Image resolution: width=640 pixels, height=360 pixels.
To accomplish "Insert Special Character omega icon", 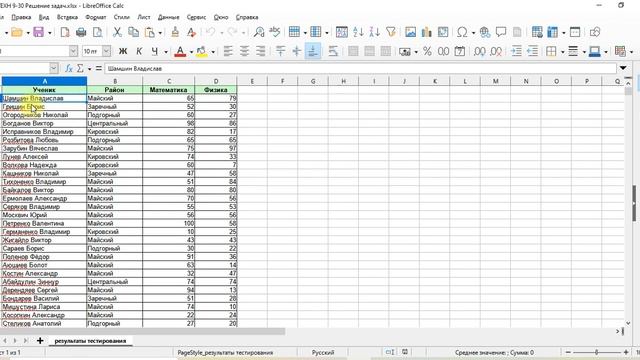I will pos(462,32).
